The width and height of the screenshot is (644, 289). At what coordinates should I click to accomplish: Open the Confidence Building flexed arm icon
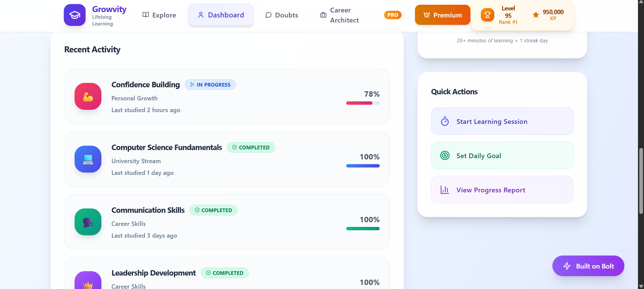(88, 96)
